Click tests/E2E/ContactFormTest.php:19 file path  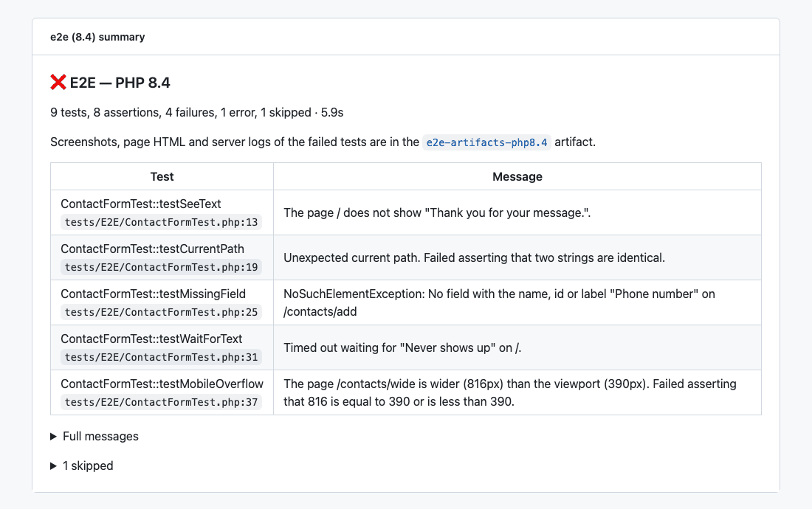(161, 267)
